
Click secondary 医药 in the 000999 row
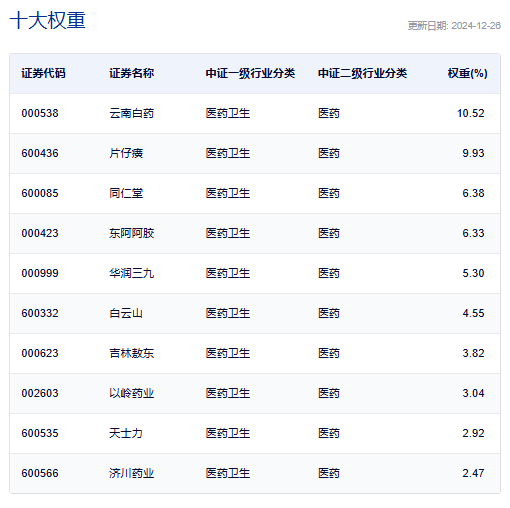[x=329, y=273]
